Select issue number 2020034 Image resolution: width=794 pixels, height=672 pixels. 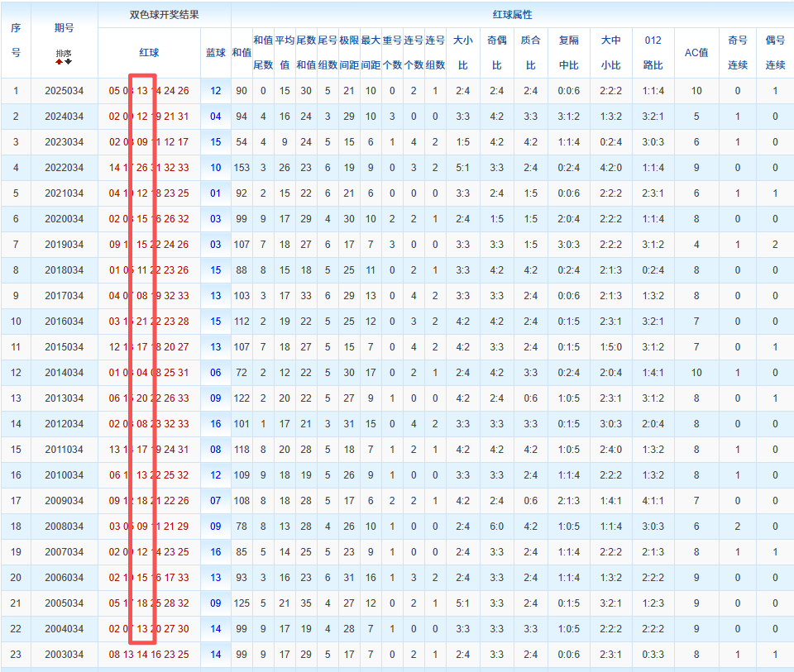tap(64, 219)
